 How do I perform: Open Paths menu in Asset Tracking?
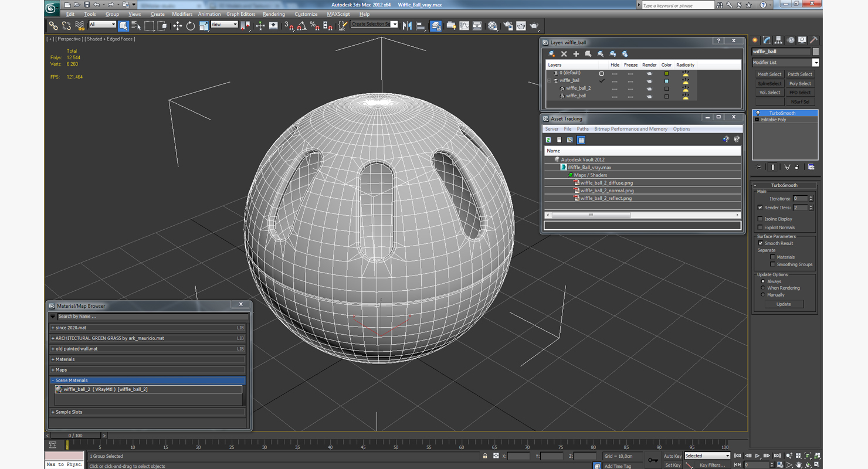[582, 129]
